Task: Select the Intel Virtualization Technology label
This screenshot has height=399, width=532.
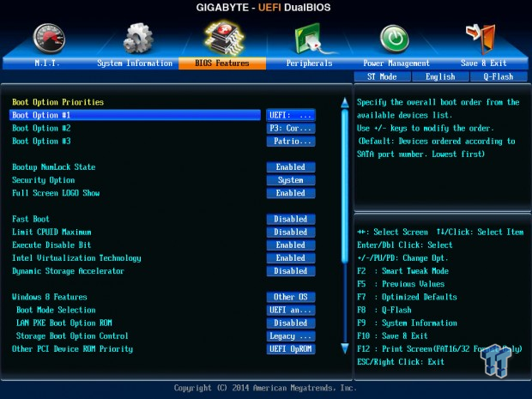Action: click(x=76, y=258)
